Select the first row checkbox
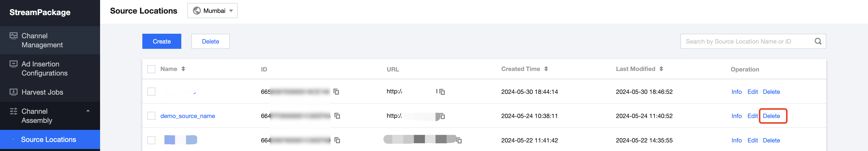The width and height of the screenshot is (868, 151). click(151, 92)
